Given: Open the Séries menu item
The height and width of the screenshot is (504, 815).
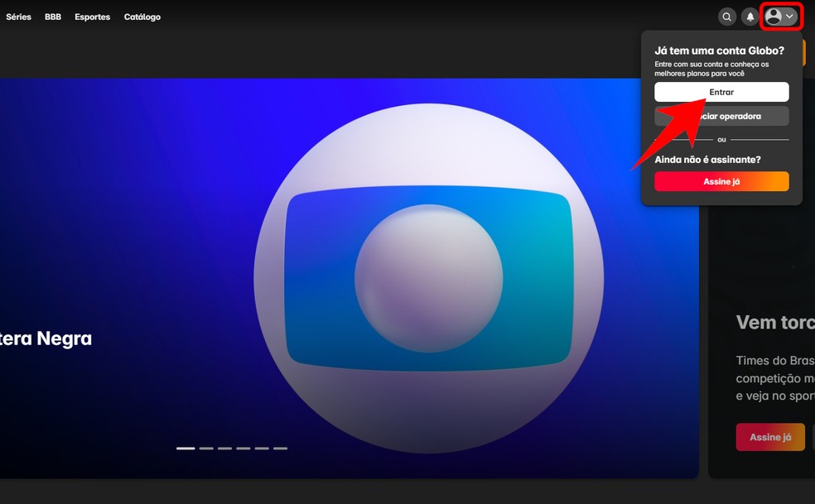Looking at the screenshot, I should 19,17.
